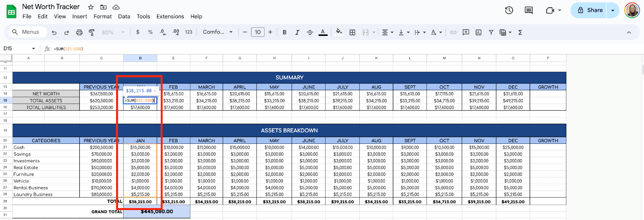Open the Tools menu
The height and width of the screenshot is (220, 644).
pos(143,17)
